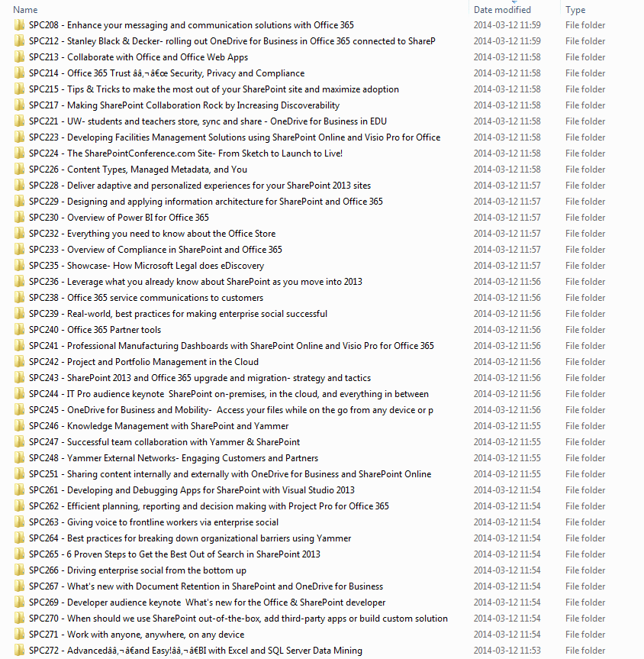644x659 pixels.
Task: Click the sort arrow above Date modified
Action: (514, 2)
